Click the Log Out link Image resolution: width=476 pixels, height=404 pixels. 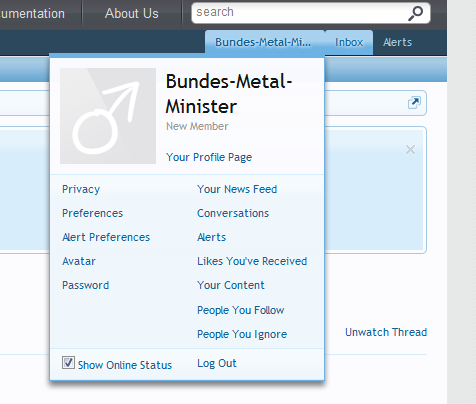pos(217,363)
